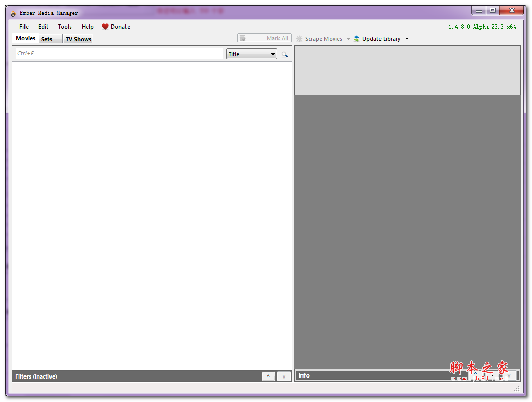Switch to the TV Shows tab
532x402 pixels.
(78, 39)
